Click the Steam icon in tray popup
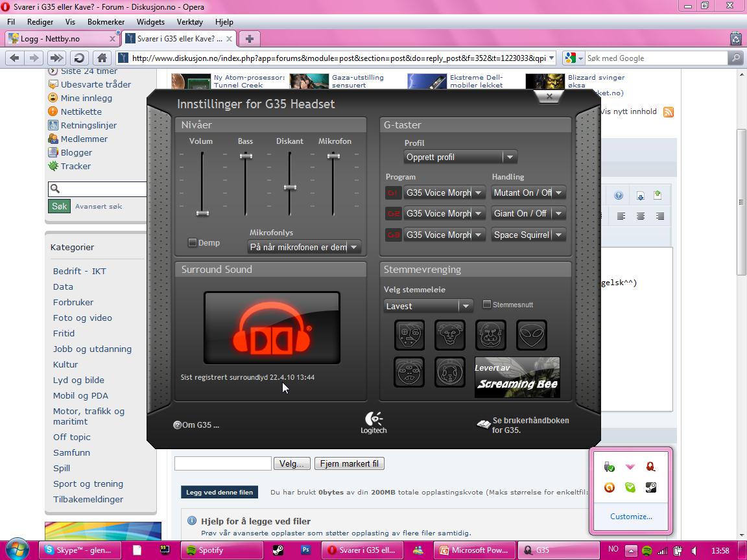This screenshot has width=747, height=560. 651,487
